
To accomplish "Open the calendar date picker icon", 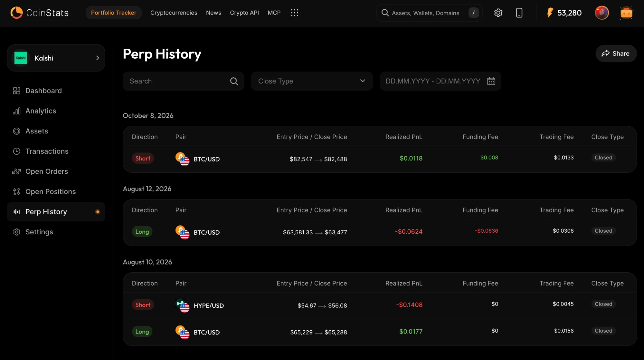I will [491, 81].
